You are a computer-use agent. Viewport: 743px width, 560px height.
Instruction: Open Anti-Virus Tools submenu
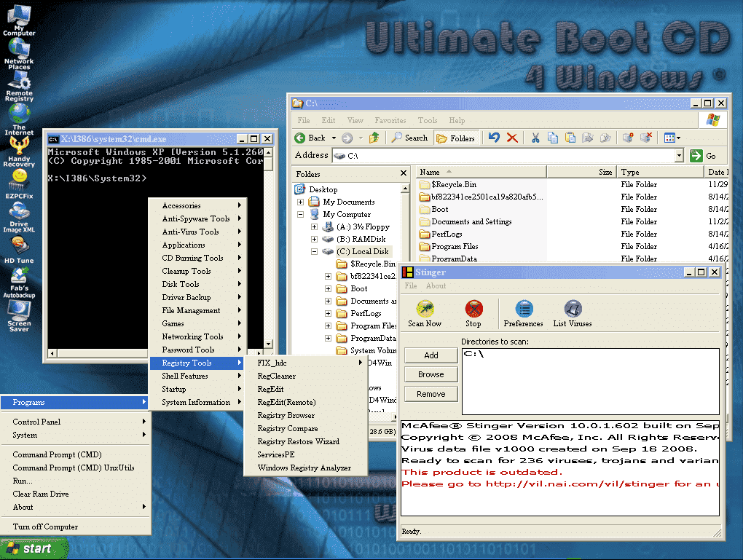tap(197, 232)
